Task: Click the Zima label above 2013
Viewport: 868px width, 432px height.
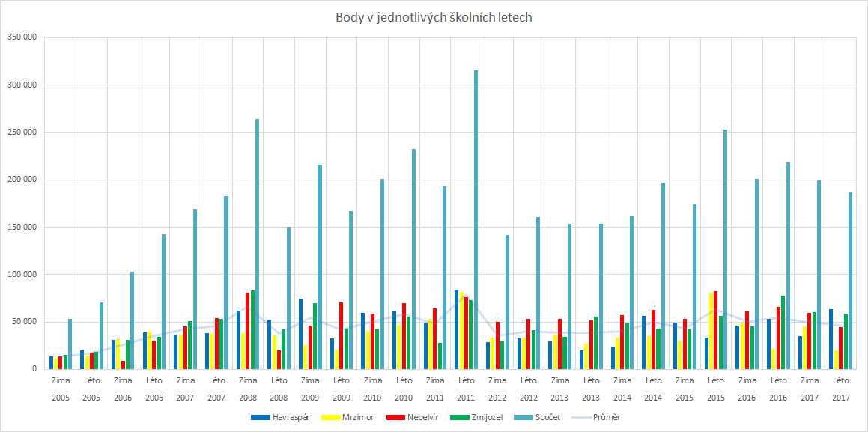Action: point(559,380)
